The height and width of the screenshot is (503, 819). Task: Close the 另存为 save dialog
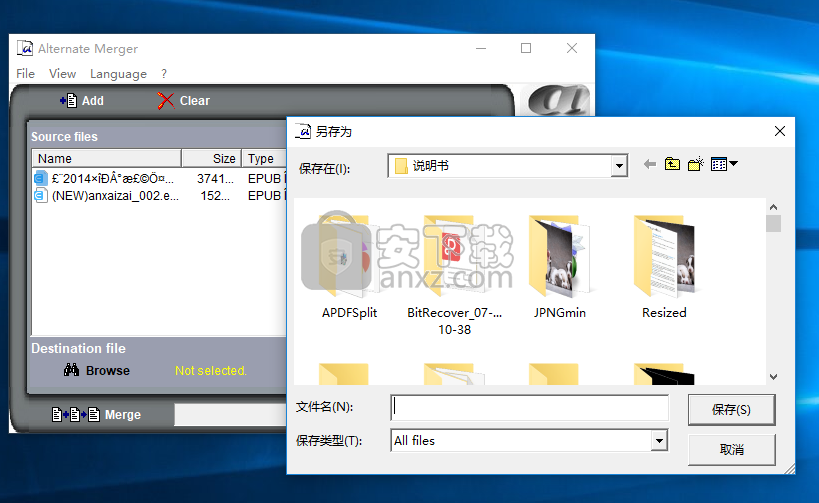779,131
